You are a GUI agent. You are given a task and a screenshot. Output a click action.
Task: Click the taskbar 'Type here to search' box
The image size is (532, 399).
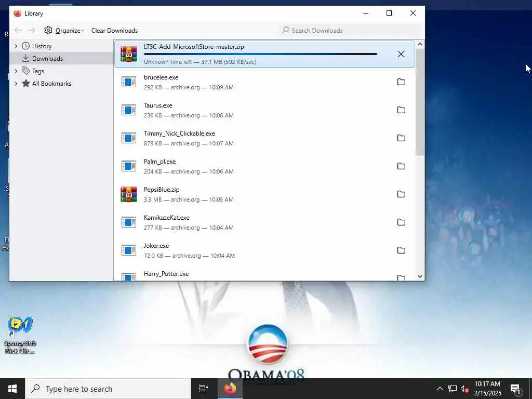pos(108,389)
